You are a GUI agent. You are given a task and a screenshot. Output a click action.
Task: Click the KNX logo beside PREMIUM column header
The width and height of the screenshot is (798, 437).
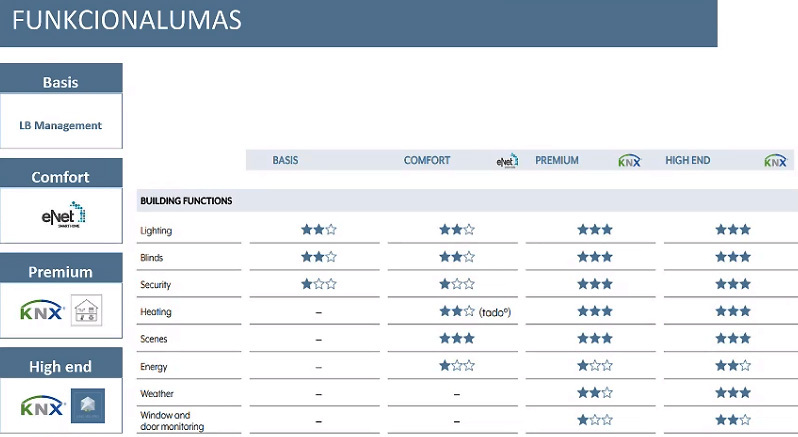point(630,161)
